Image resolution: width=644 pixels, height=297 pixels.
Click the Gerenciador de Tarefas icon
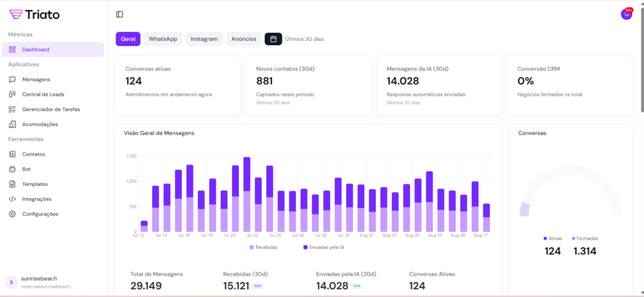[13, 109]
